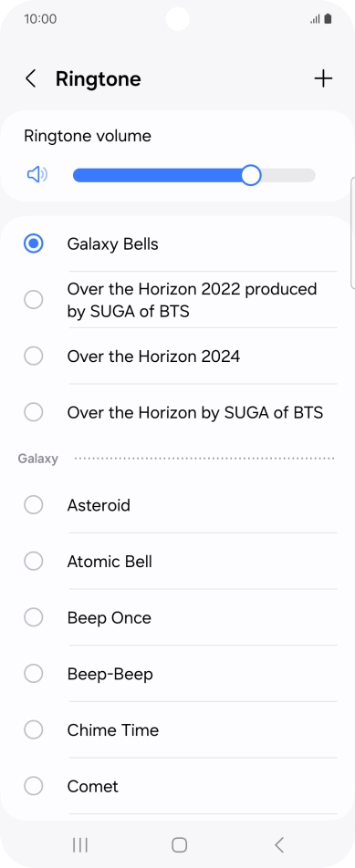Tap the edge panel handle on right side
This screenshot has width=355, height=868.
tap(352, 233)
